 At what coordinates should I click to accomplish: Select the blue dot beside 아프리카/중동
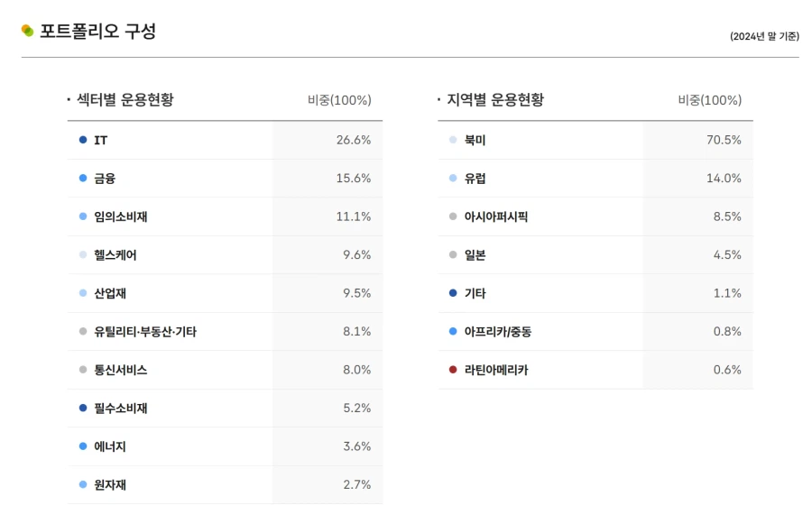coord(453,331)
